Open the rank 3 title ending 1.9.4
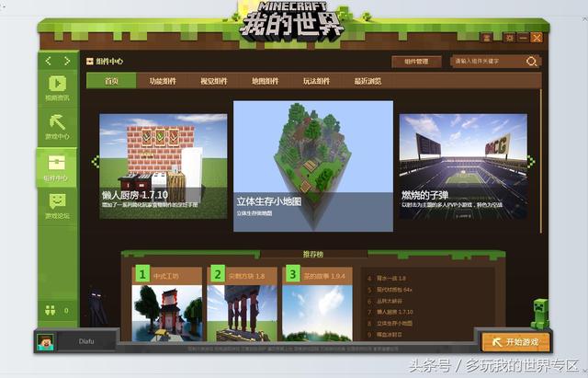 (324, 276)
